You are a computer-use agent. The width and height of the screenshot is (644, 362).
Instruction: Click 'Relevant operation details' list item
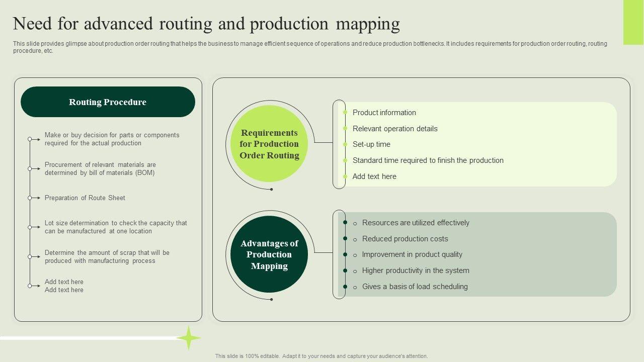pyautogui.click(x=395, y=129)
